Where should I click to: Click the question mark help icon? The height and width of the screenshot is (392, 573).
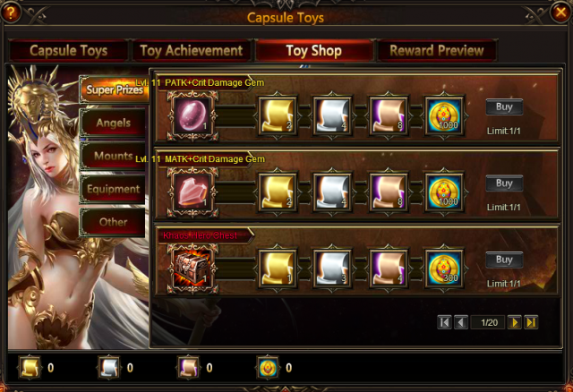point(10,13)
